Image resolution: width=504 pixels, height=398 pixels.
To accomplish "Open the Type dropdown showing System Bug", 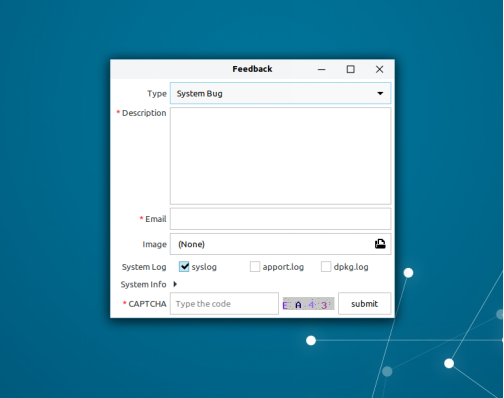I will (280, 93).
